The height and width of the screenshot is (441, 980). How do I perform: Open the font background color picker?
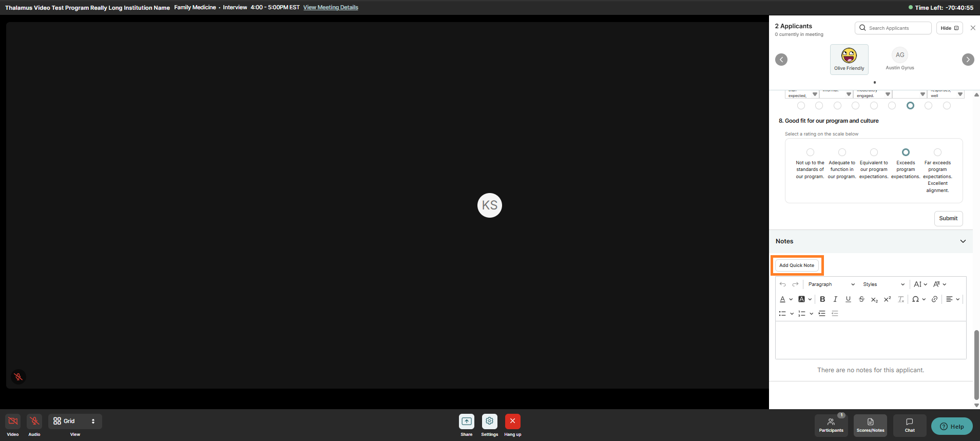(804, 299)
